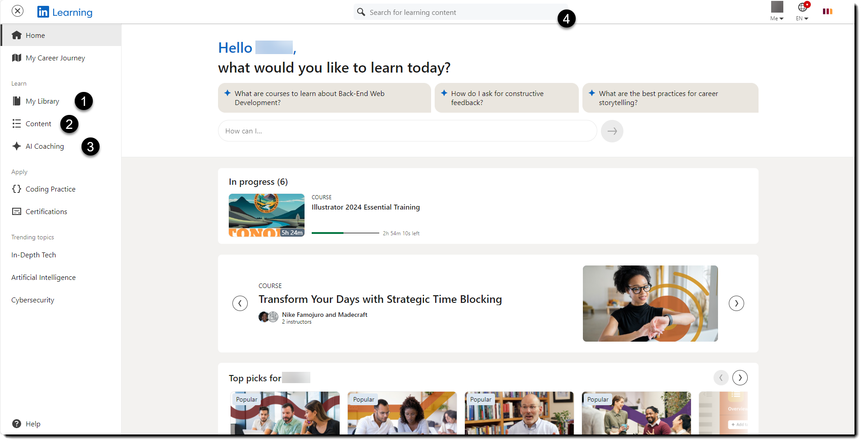Image resolution: width=868 pixels, height=448 pixels.
Task: Click the Coding Practice braces icon
Action: (x=17, y=189)
